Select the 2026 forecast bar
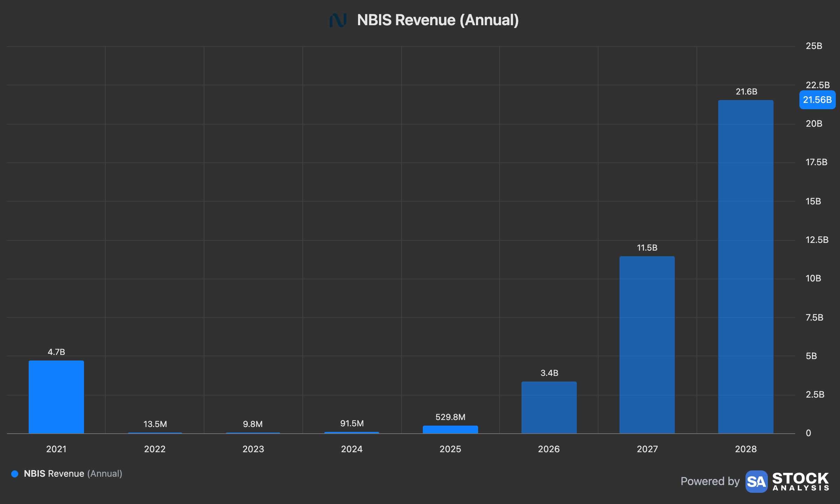The image size is (840, 504). point(549,407)
